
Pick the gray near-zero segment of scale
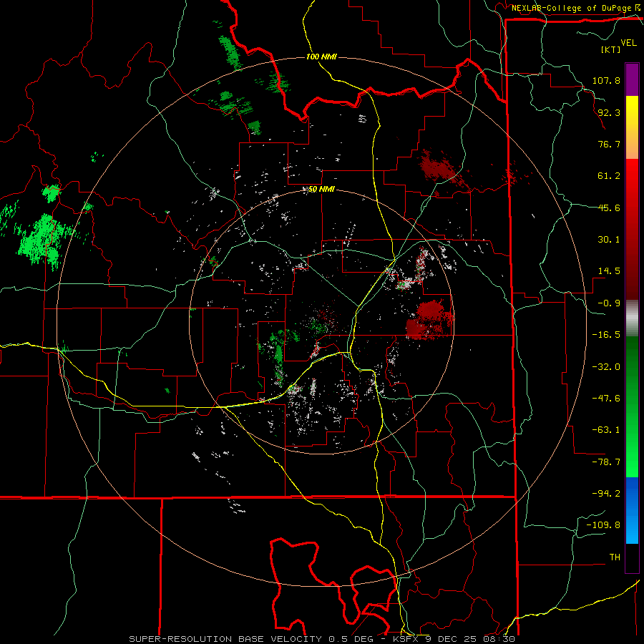tap(632, 318)
